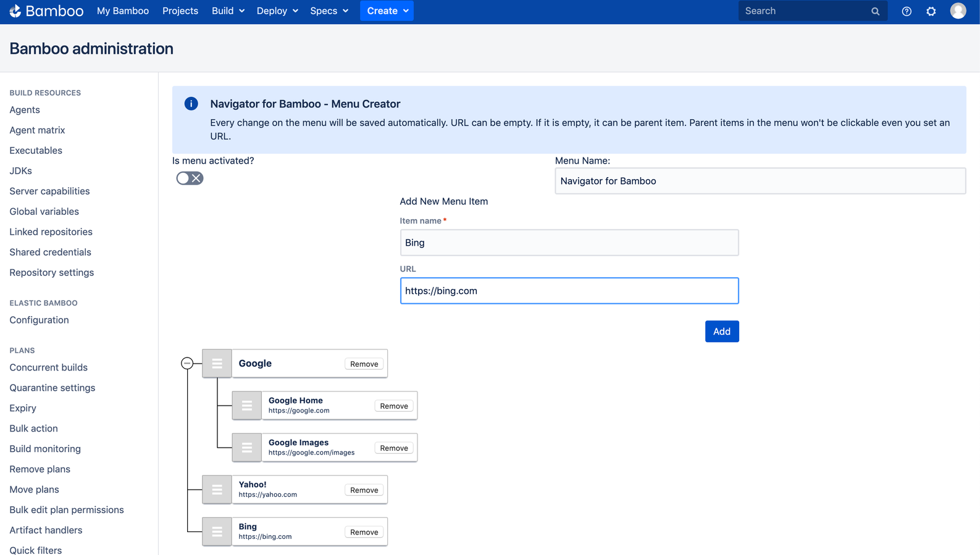This screenshot has width=980, height=555.
Task: Click the search magnifier icon
Action: tap(875, 11)
